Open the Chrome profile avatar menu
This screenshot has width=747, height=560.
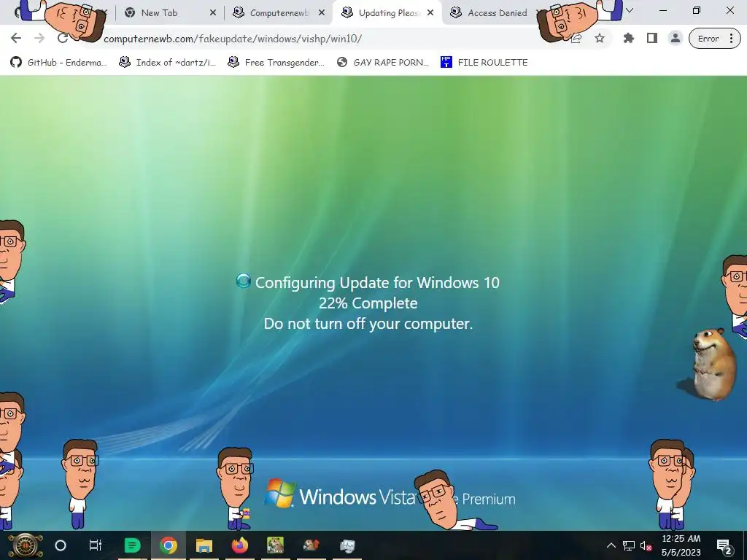675,39
